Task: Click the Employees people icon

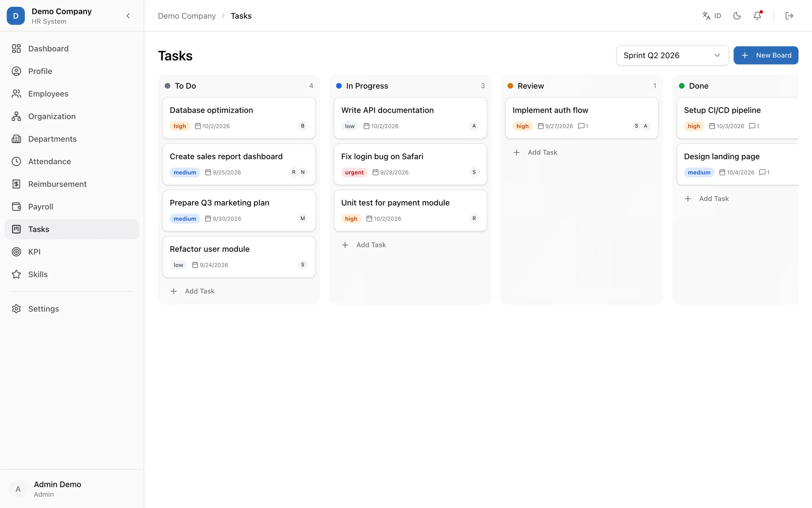Action: (16, 94)
